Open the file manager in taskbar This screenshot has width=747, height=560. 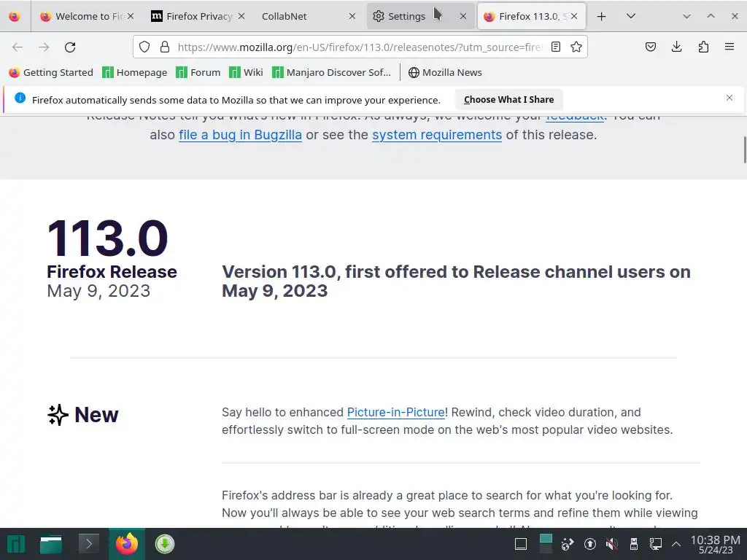(x=51, y=544)
